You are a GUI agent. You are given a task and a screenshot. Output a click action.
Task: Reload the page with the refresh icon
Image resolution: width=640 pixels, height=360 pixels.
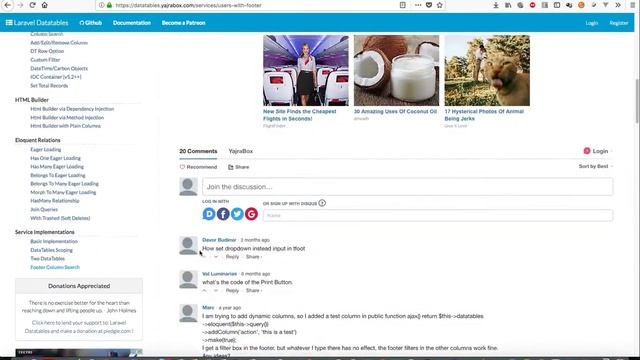(32, 5)
